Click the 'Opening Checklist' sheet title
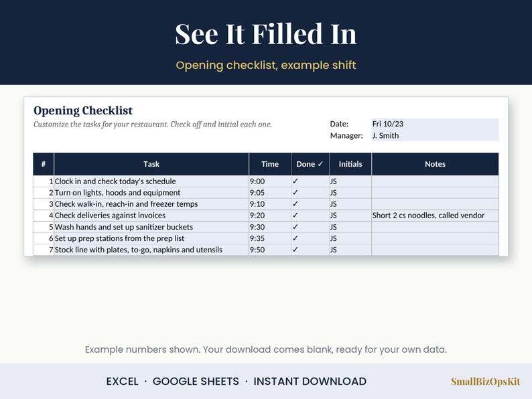Image resolution: width=532 pixels, height=399 pixels. 83,110
